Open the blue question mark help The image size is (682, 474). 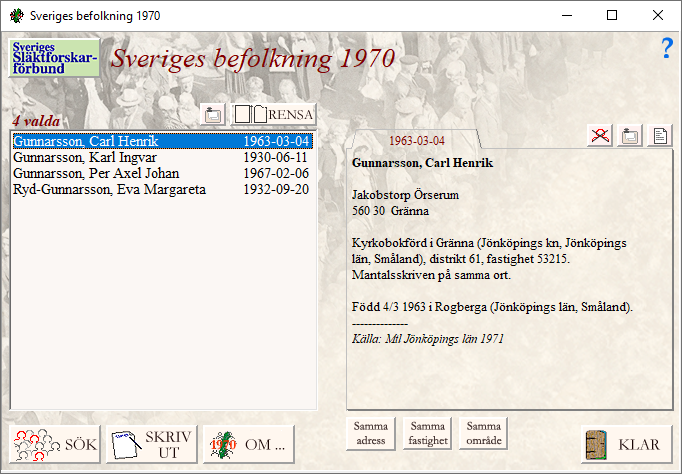667,48
